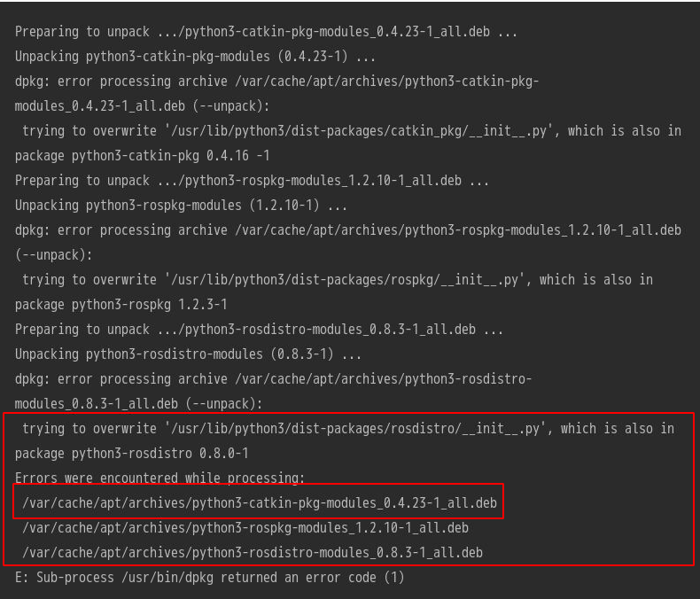Click 'Preparing to unpack' rospkg-modules line

click(x=252, y=181)
